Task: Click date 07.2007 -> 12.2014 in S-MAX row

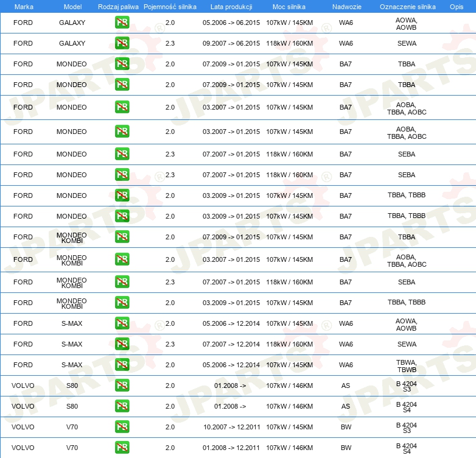Action: point(231,344)
